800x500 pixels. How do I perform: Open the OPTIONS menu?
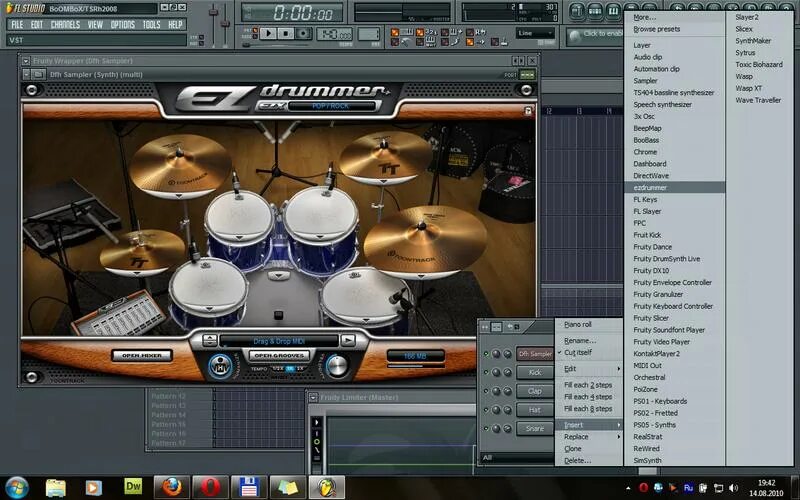click(123, 24)
